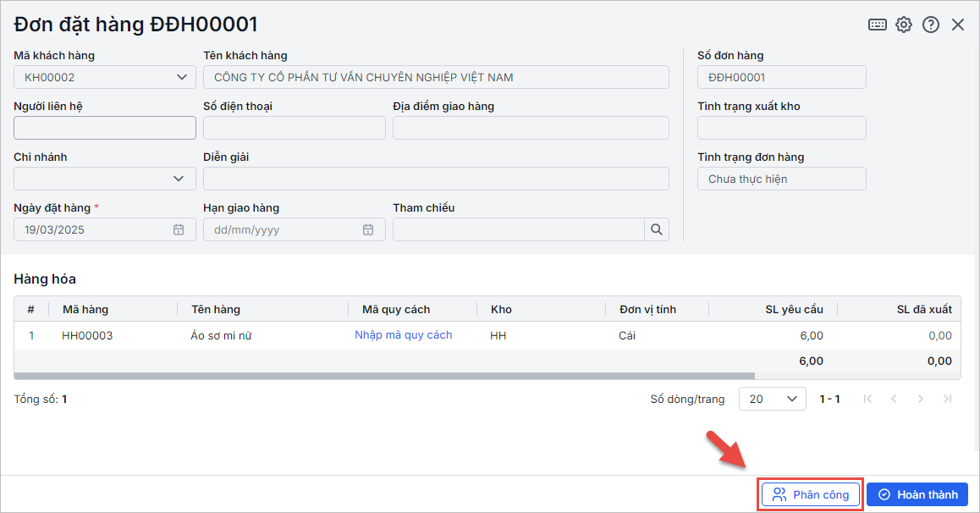The image size is (980, 513).
Task: Focus the Số điện thoại field
Action: (294, 128)
